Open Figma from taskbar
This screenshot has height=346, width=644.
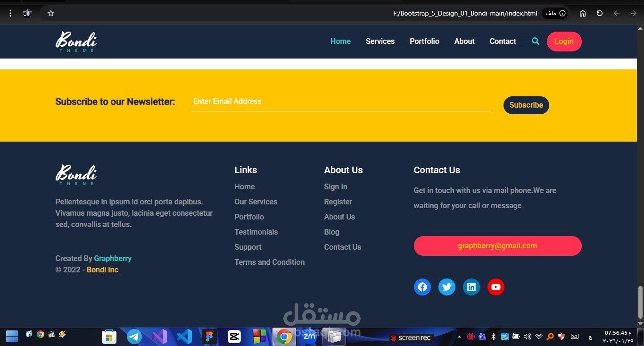coord(209,337)
